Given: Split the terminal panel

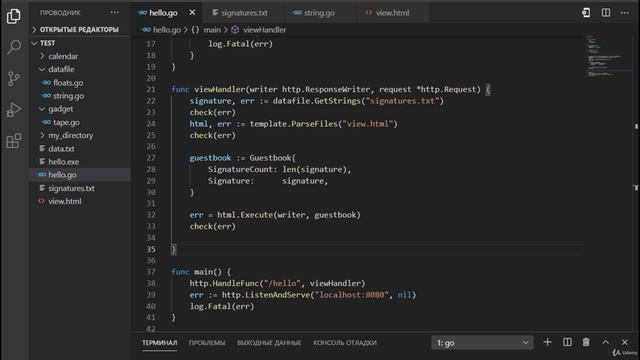Looking at the screenshot, I should [567, 342].
